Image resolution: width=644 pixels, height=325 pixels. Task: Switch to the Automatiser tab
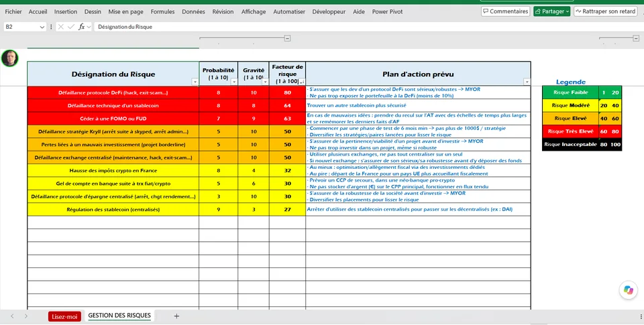pyautogui.click(x=289, y=12)
